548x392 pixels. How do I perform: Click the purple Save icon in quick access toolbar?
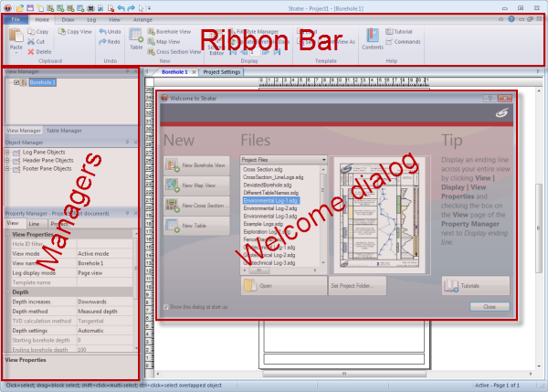30,7
